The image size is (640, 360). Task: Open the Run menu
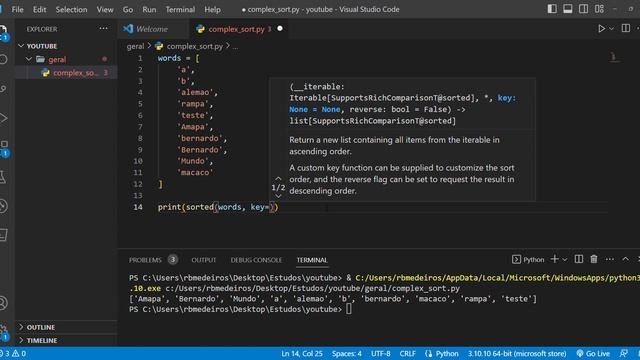coord(149,9)
